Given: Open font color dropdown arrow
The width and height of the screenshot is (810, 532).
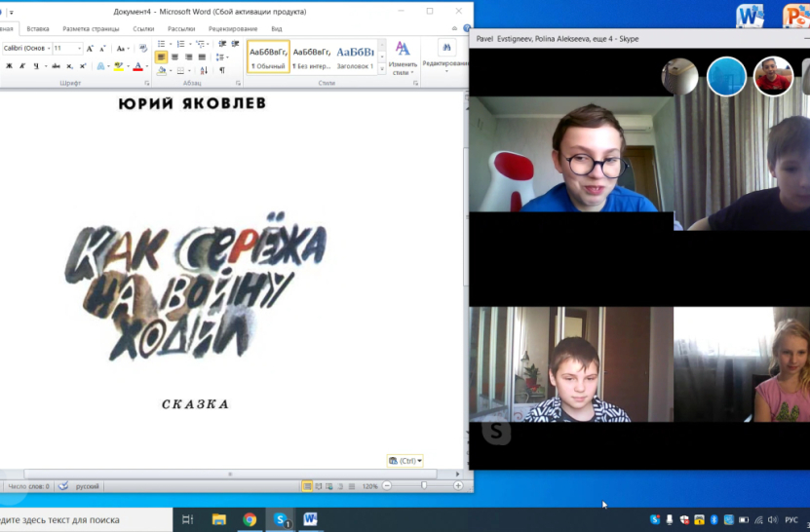Looking at the screenshot, I should click(x=147, y=66).
